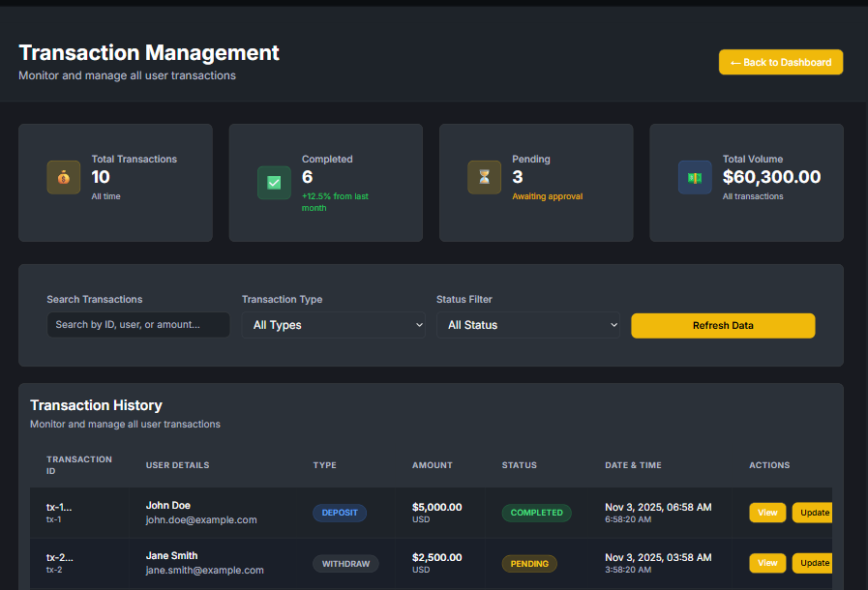This screenshot has width=868, height=590.
Task: Click the Back to Dashboard button
Action: tap(780, 62)
